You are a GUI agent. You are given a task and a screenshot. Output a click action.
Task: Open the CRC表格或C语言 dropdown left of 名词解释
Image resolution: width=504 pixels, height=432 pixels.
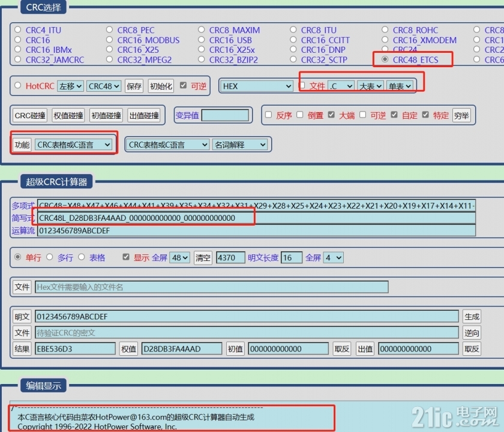(168, 145)
